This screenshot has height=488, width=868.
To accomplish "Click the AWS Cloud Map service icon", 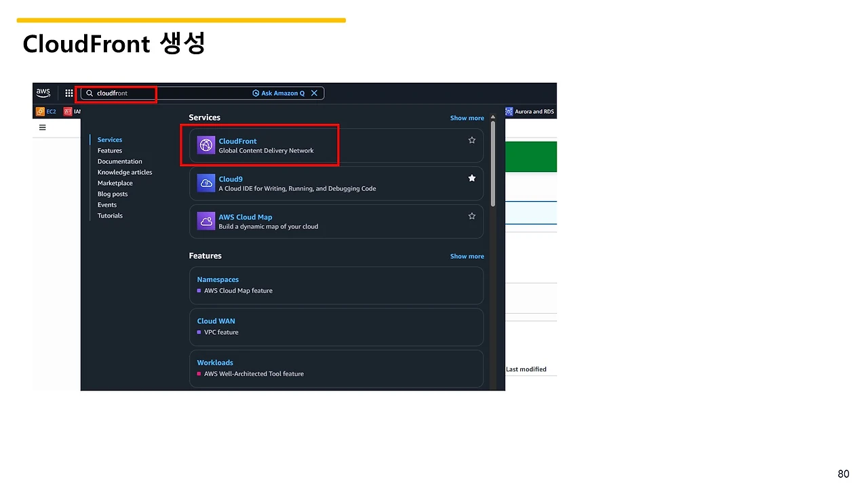I will pos(206,221).
